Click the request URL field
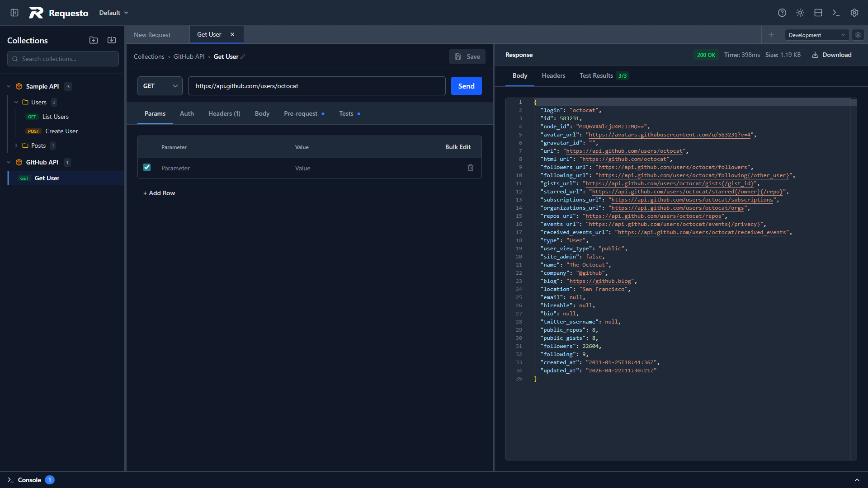This screenshot has height=488, width=868. point(317,86)
